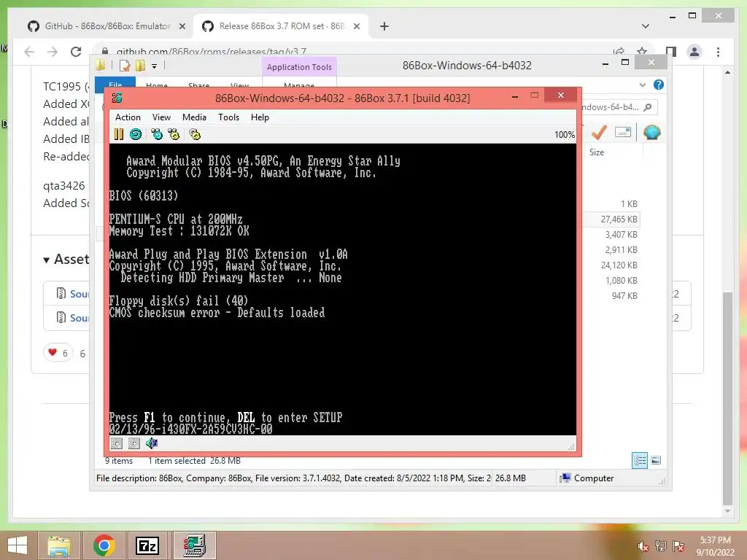Click the 86Box title bar app icon
Screen dimensions: 747x560
(x=117, y=98)
